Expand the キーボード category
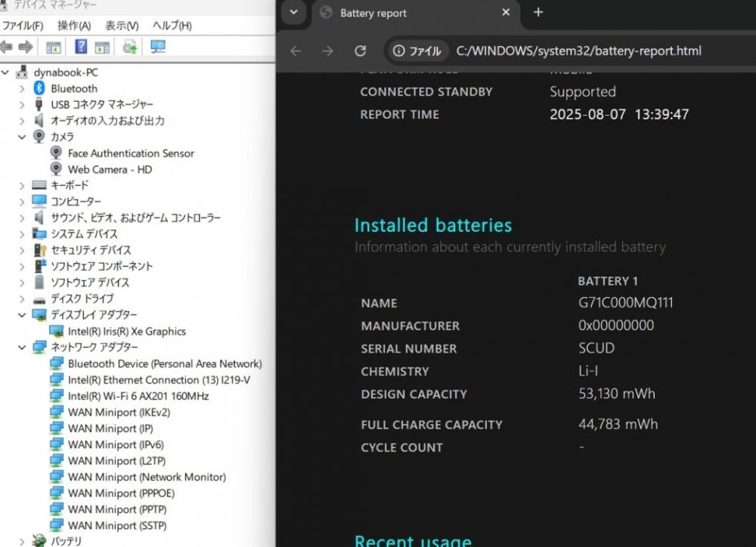Screen dimensions: 756x547 pyautogui.click(x=22, y=185)
